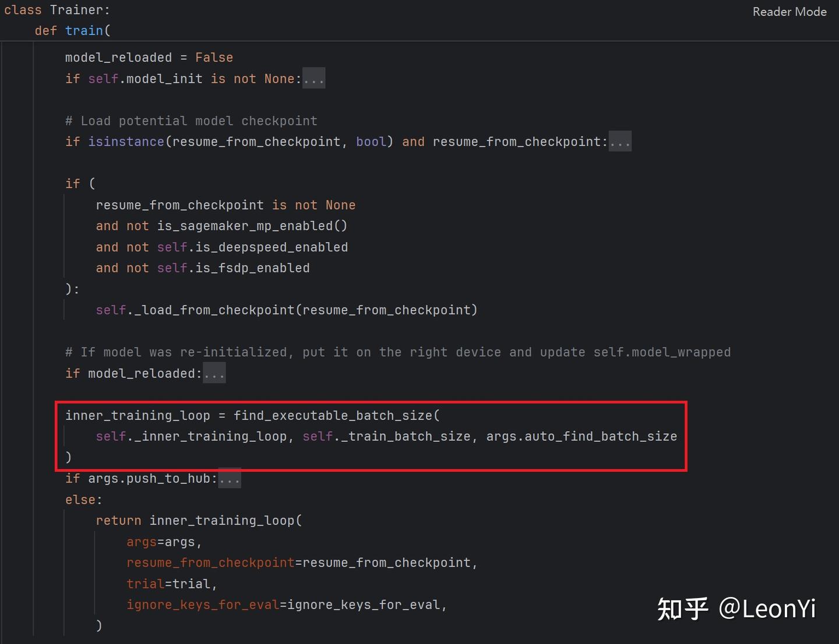Click the self._train_batch_size argument
839x644 pixels.
(386, 437)
